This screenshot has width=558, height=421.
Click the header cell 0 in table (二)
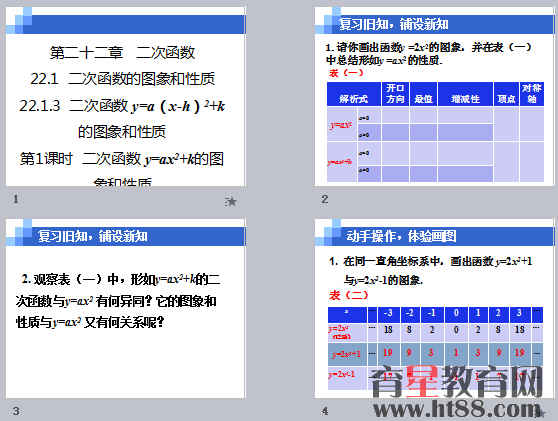click(456, 314)
